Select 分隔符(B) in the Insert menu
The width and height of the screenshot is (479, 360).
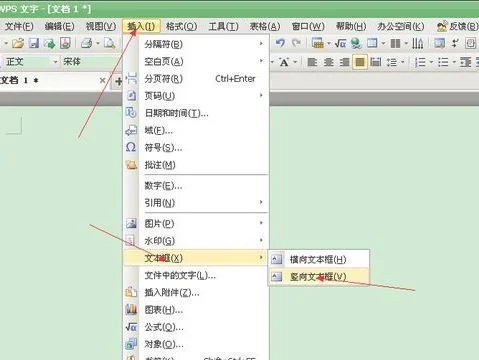[196, 44]
